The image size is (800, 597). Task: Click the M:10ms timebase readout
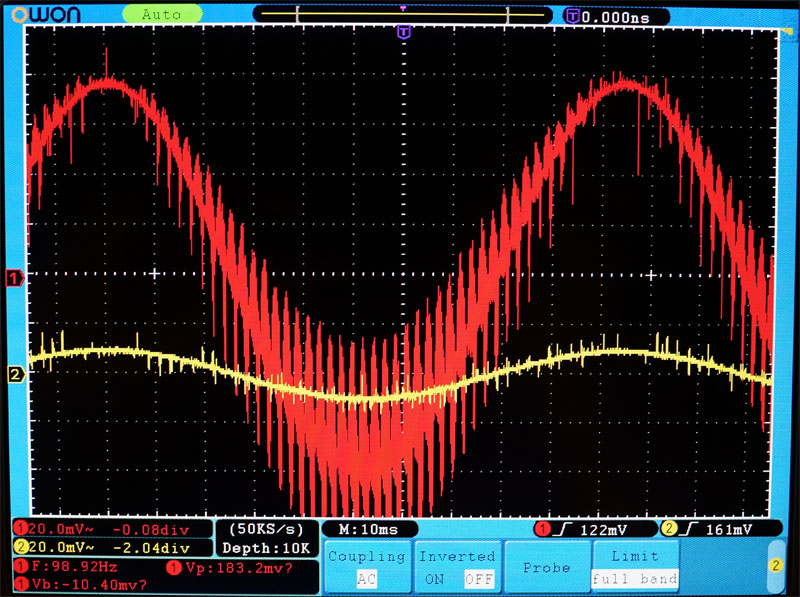(369, 528)
